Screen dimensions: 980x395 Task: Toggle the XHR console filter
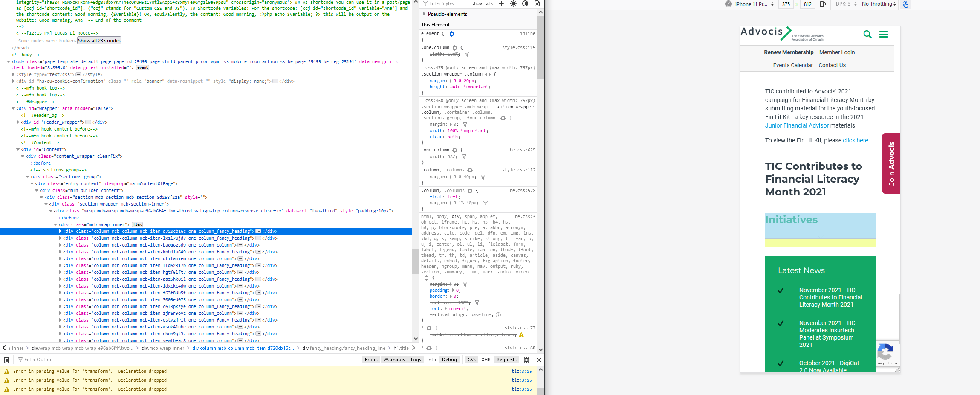(x=486, y=360)
